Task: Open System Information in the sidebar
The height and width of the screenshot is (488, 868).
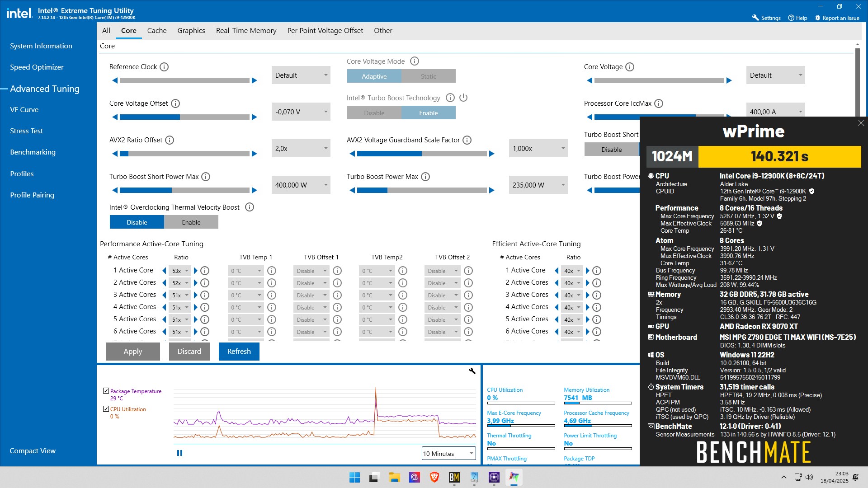Action: click(41, 46)
